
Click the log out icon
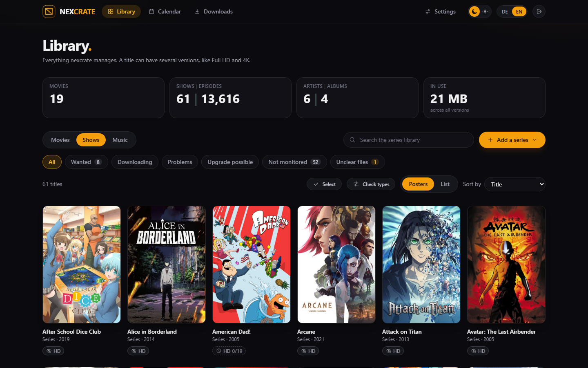pos(539,11)
